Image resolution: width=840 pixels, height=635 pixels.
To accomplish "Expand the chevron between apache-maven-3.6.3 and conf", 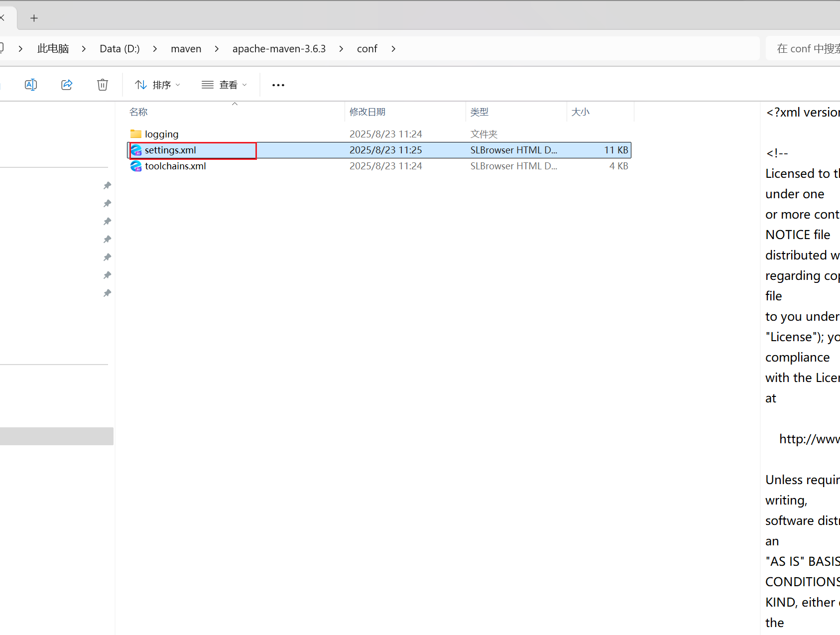I will tap(341, 49).
